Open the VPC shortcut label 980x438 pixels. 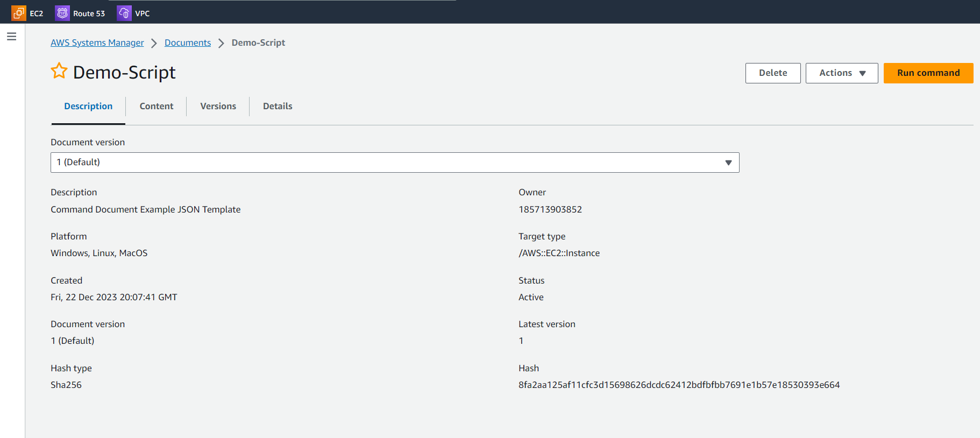point(143,13)
